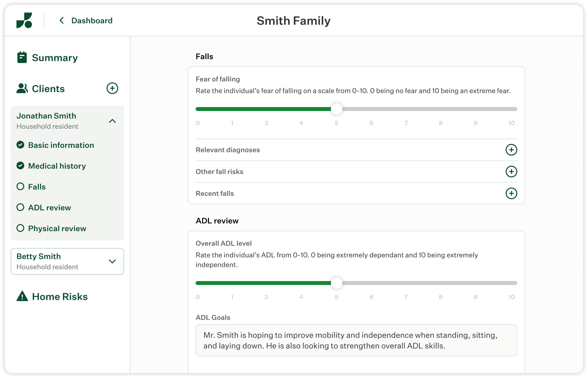The image size is (588, 378).
Task: Click the Relevant diagnoses row label
Action: pos(228,150)
